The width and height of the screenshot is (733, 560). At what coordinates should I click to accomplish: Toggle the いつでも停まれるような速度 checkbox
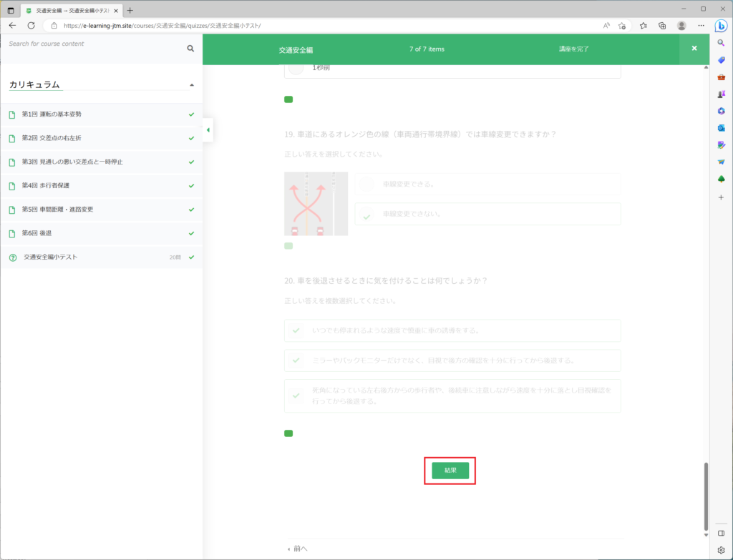tap(296, 330)
